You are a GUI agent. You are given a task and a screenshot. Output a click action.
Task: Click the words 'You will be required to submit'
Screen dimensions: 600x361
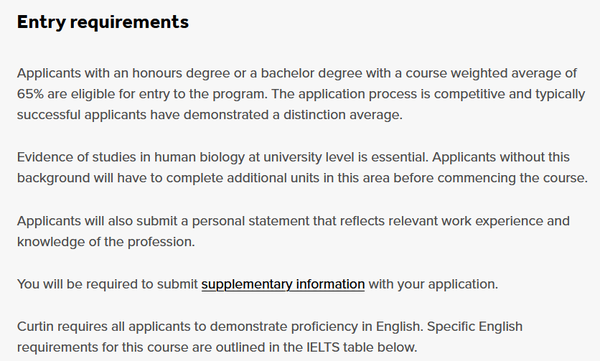[x=108, y=284]
